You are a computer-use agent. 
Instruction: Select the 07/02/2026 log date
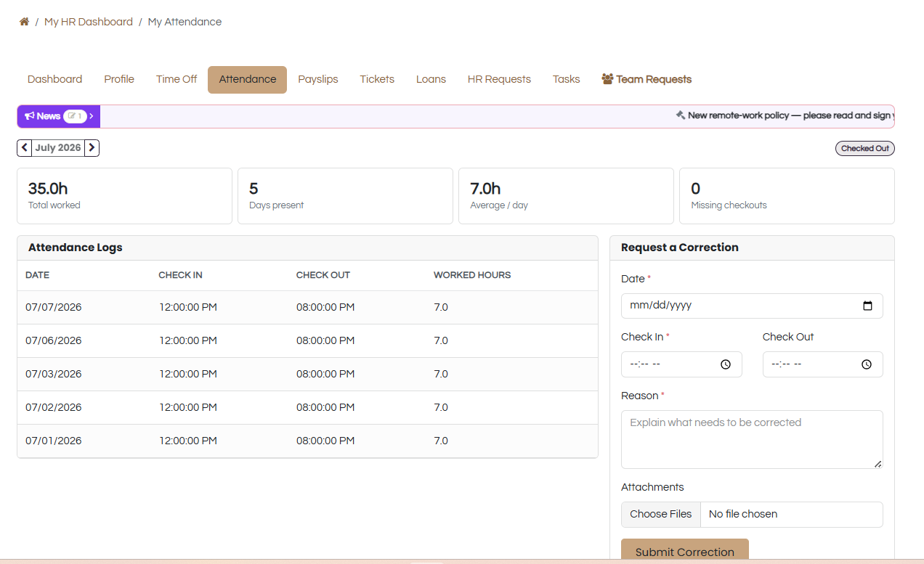(54, 407)
